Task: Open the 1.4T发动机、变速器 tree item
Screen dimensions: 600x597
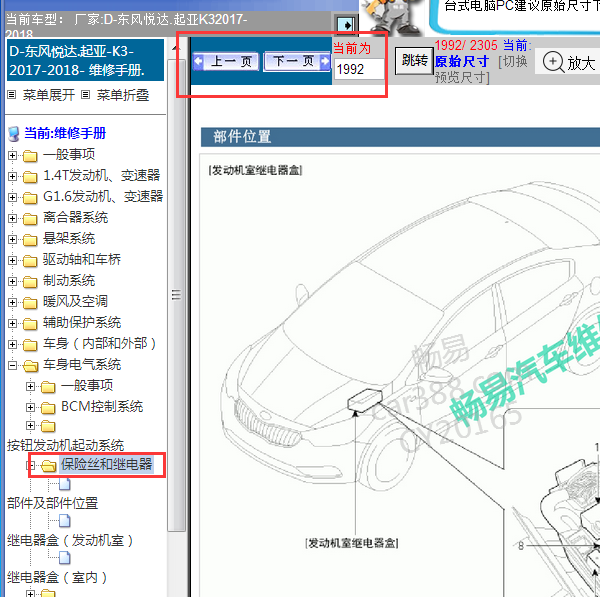Action: tap(101, 175)
